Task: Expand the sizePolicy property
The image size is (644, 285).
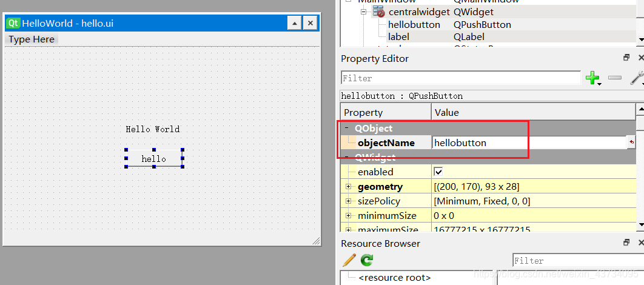Action: pyautogui.click(x=348, y=201)
